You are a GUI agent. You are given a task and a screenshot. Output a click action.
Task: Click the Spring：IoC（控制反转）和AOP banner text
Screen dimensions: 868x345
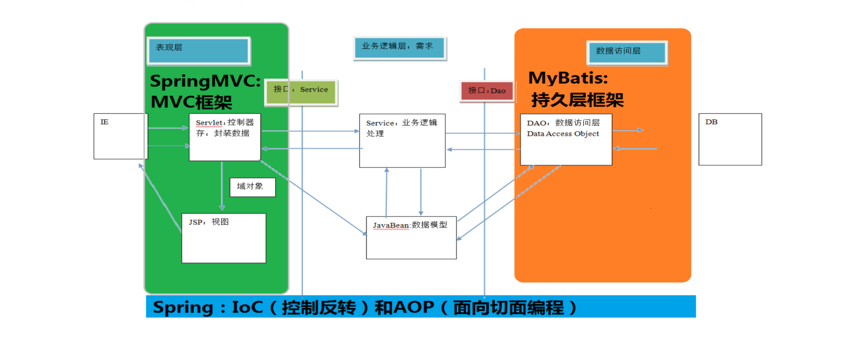click(x=365, y=307)
